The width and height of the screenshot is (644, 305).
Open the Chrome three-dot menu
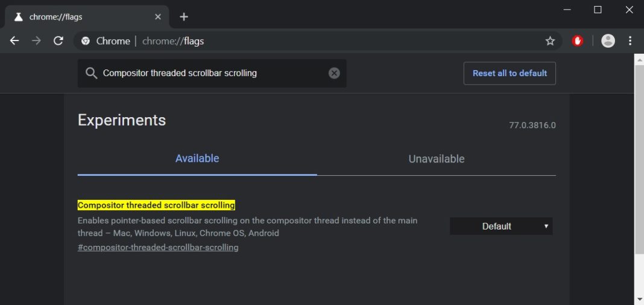click(x=630, y=41)
